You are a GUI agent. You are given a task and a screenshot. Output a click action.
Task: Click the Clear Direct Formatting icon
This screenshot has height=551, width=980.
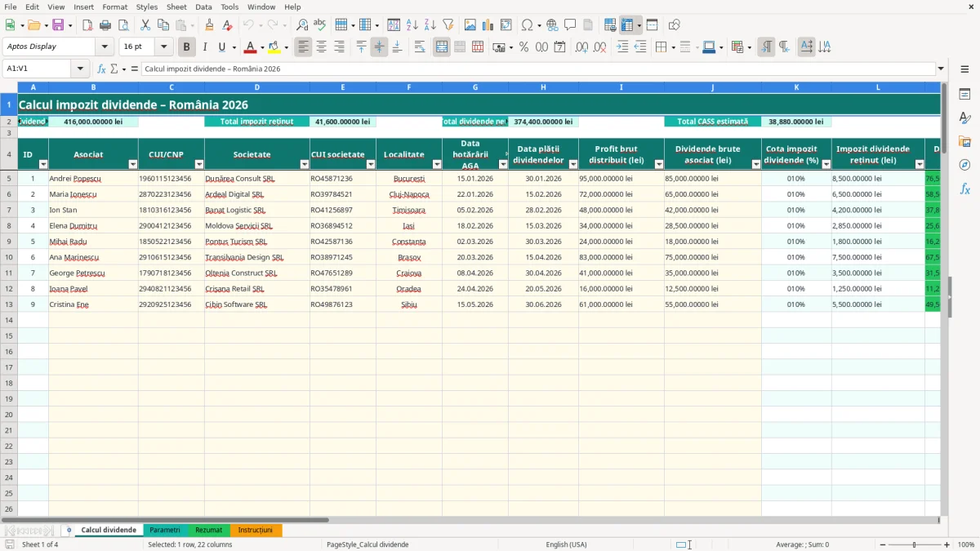click(x=227, y=25)
